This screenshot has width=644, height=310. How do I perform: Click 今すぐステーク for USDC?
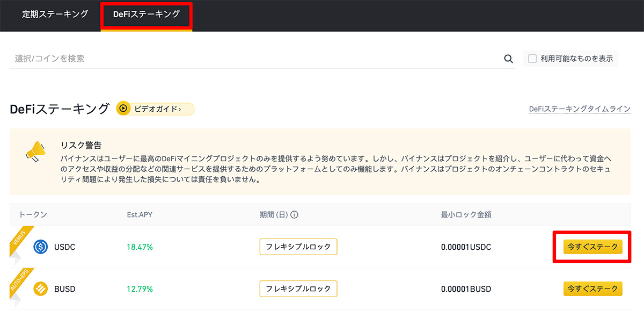point(592,247)
